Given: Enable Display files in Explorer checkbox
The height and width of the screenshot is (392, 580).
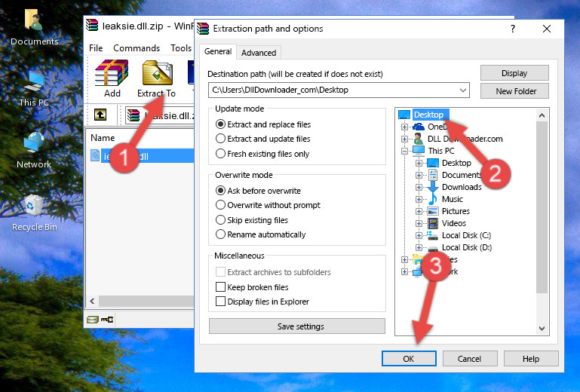Looking at the screenshot, I should click(x=220, y=302).
